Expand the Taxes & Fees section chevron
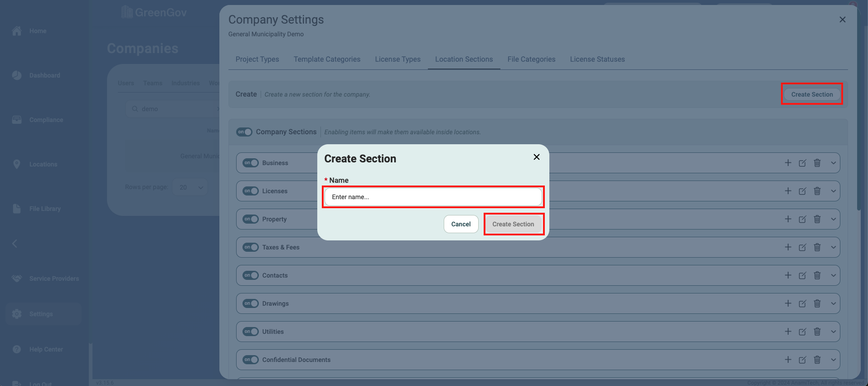This screenshot has width=868, height=386. coord(833,247)
